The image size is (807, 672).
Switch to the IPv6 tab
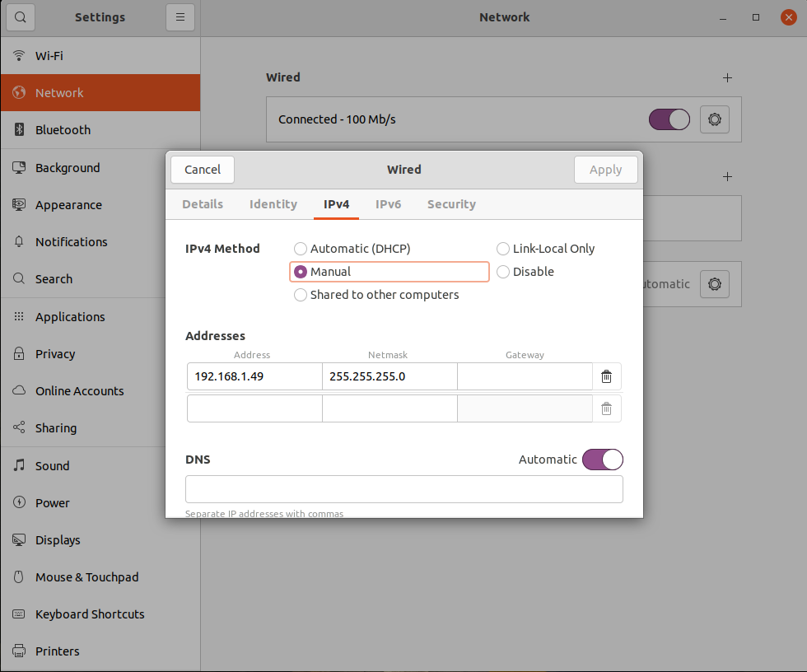tap(388, 204)
